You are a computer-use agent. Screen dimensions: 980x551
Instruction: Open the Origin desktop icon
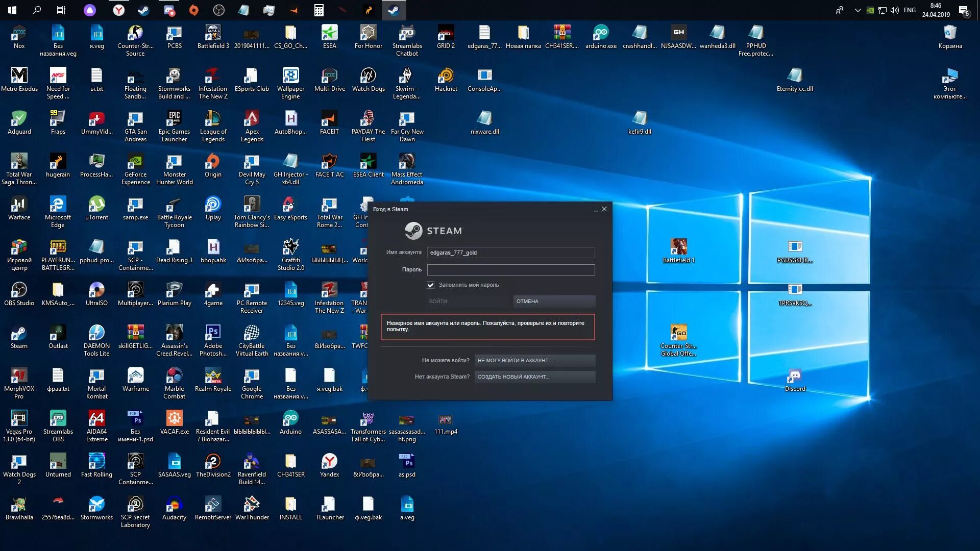[213, 165]
